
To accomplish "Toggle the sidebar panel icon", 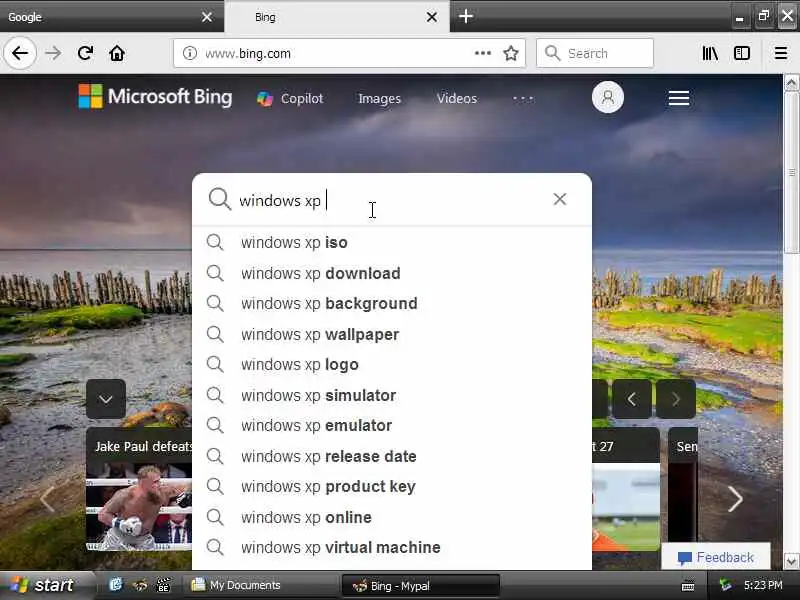I will 742,53.
